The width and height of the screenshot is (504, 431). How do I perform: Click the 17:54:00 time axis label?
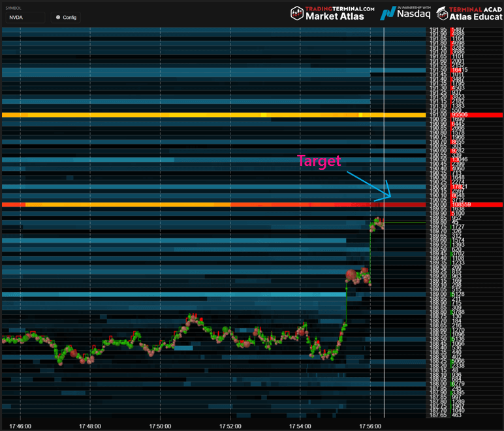[x=300, y=425]
